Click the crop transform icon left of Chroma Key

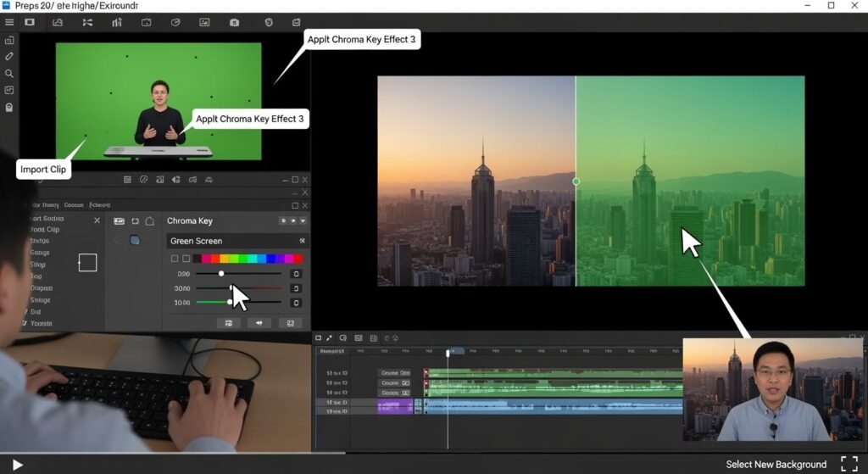coord(135,221)
